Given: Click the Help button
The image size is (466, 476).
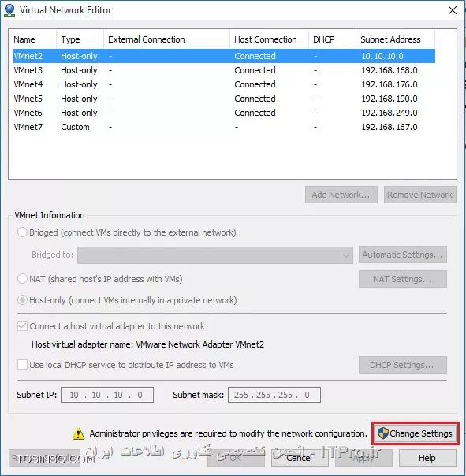Looking at the screenshot, I should click(x=427, y=458).
